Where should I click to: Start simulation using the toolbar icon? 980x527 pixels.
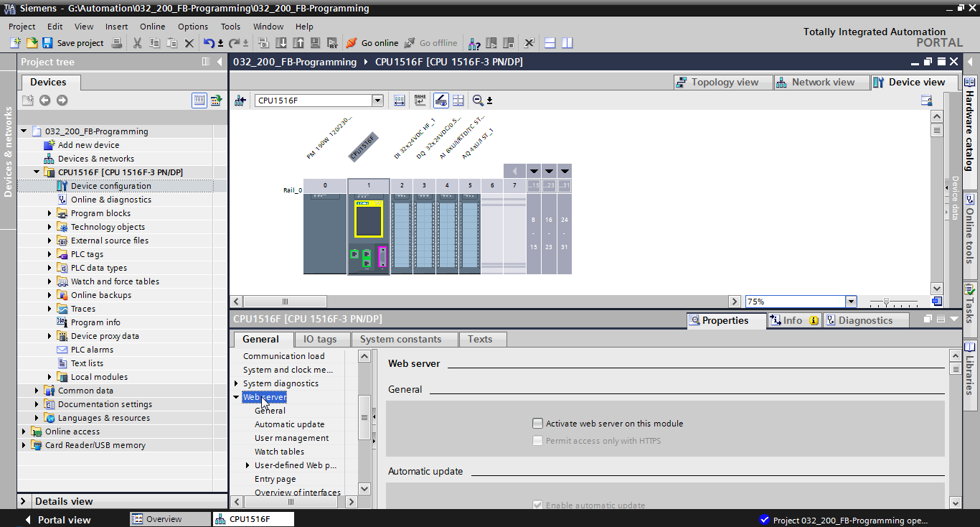[x=315, y=43]
